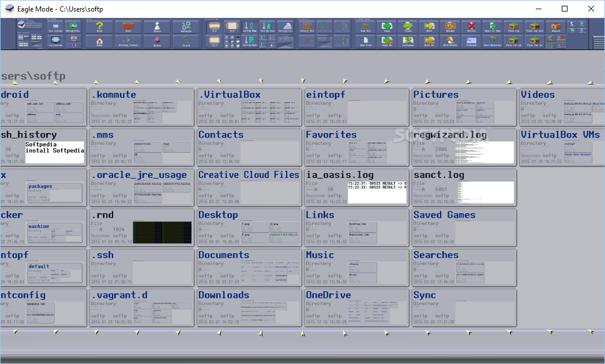Image resolution: width=605 pixels, height=364 pixels.
Task: Click the Sync directory panel
Action: (x=464, y=308)
